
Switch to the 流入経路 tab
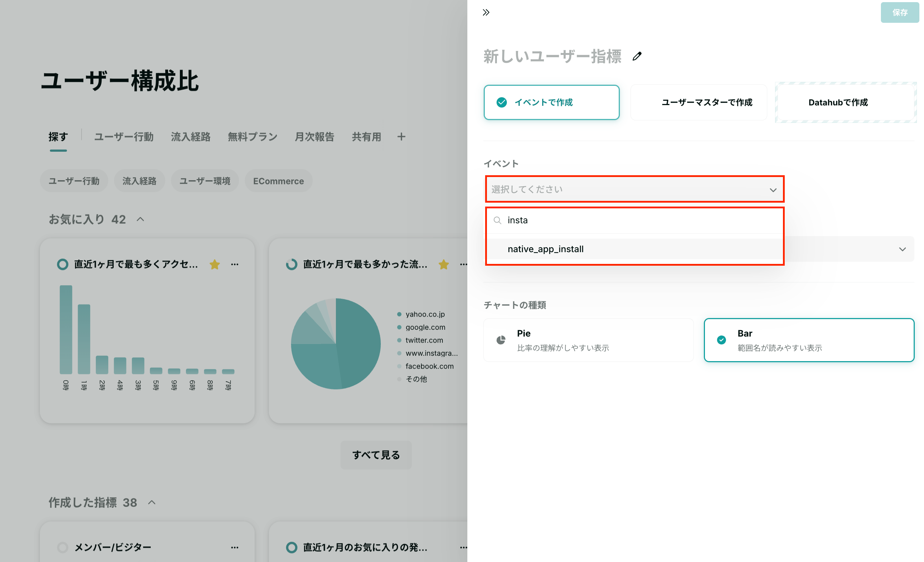tap(191, 137)
